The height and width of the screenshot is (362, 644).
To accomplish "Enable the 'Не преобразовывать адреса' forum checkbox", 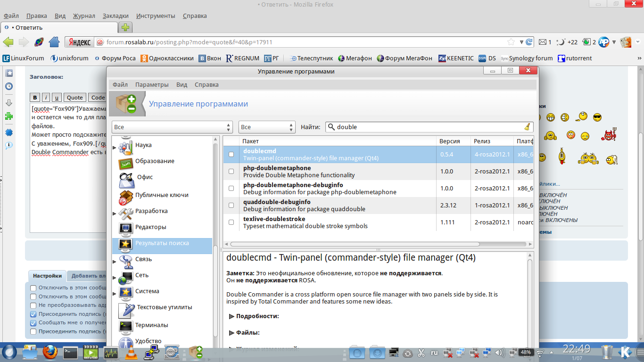I will pyautogui.click(x=33, y=305).
